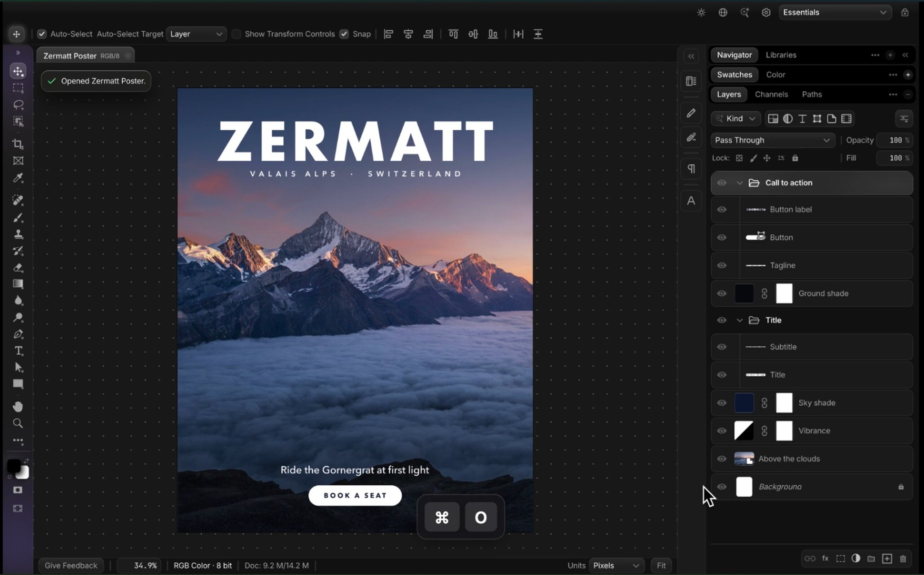Hide the Button label layer
Viewport: 924px width, 575px height.
coord(722,209)
